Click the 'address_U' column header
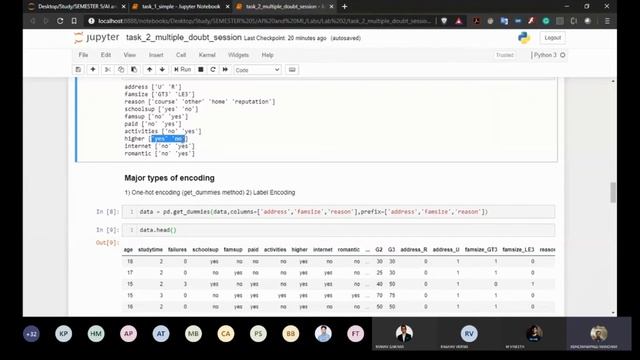The width and height of the screenshot is (640, 360). [x=446, y=249]
